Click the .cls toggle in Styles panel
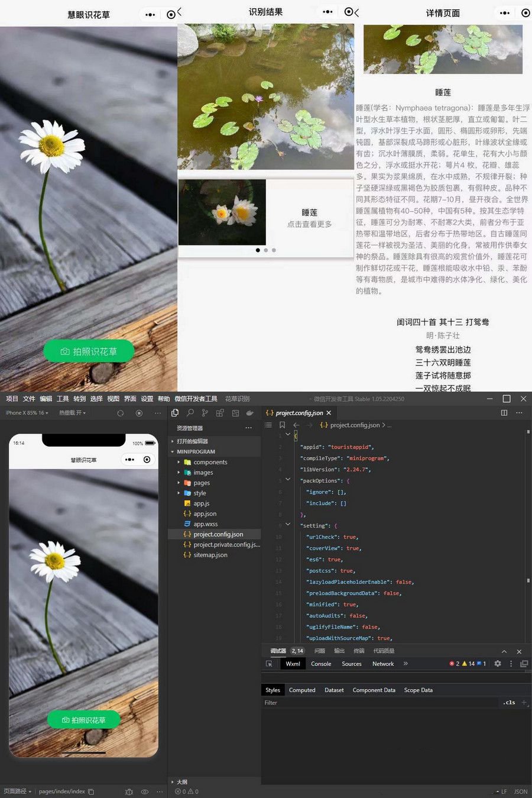 pos(509,702)
